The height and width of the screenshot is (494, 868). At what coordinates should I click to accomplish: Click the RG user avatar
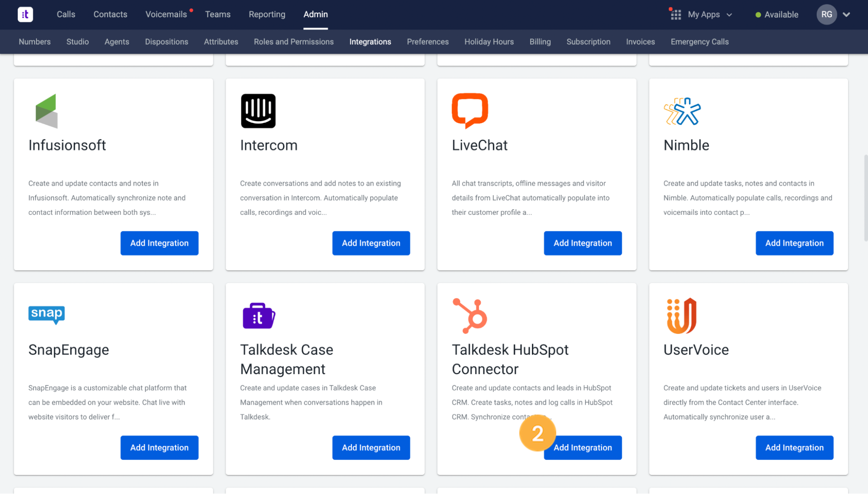tap(826, 14)
